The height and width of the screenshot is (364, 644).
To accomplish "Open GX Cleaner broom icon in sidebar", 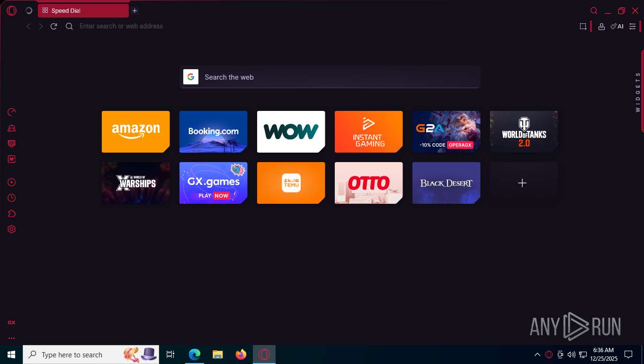I will [12, 128].
